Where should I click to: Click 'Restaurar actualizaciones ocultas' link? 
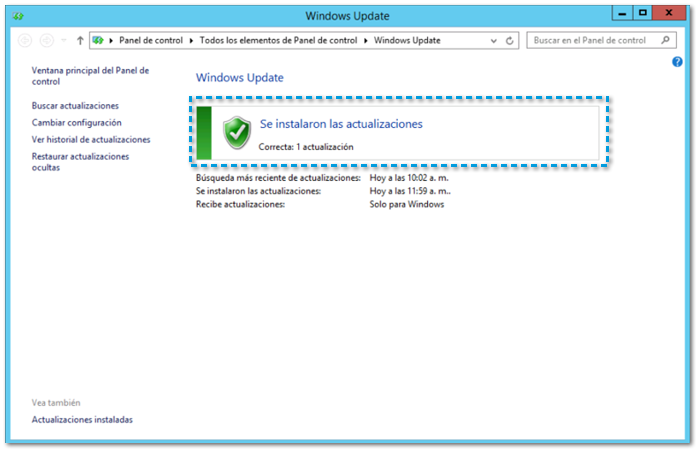coord(80,162)
